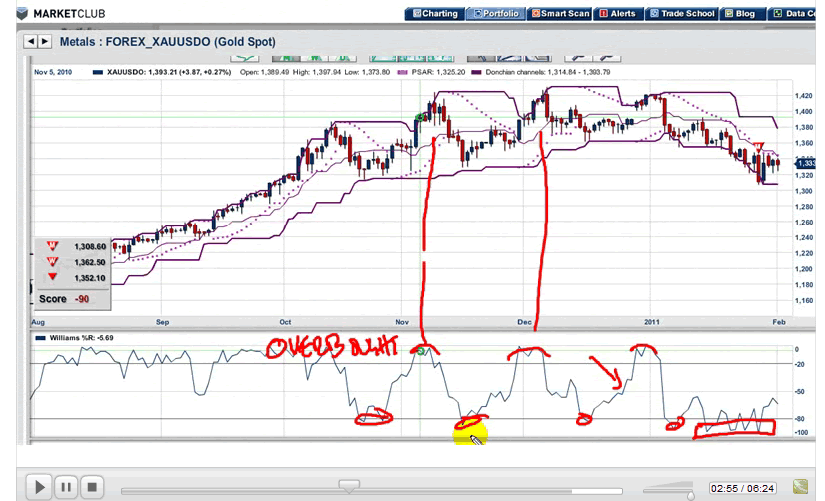825x501 pixels.
Task: Switch to the Portfolio tab
Action: pyautogui.click(x=496, y=14)
